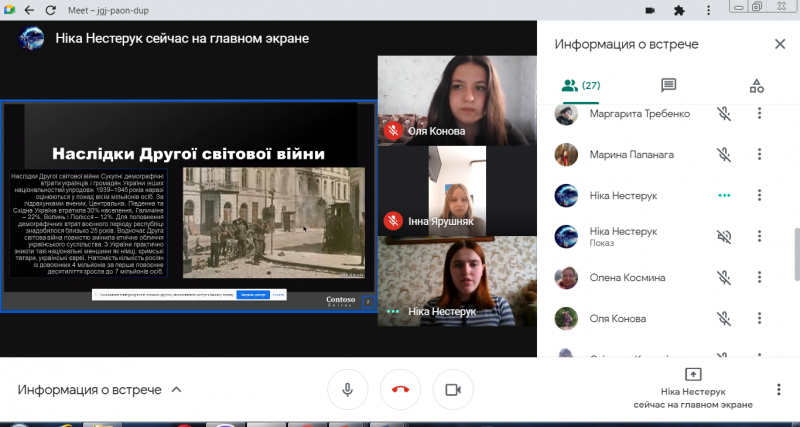The height and width of the screenshot is (427, 800).
Task: Click Маргарита Требенко avatar
Action: 566,114
